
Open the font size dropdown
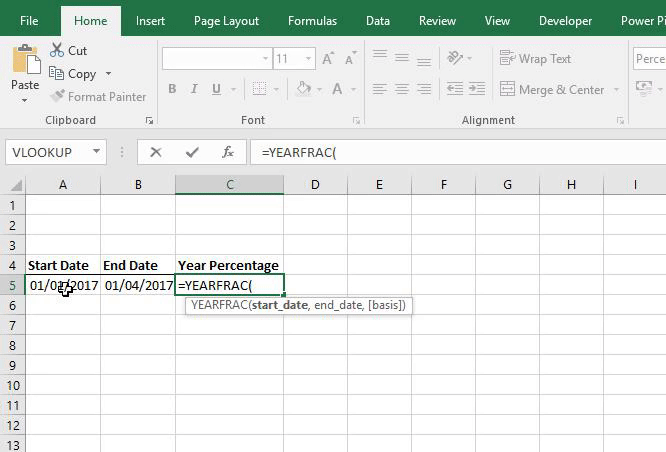[x=309, y=59]
